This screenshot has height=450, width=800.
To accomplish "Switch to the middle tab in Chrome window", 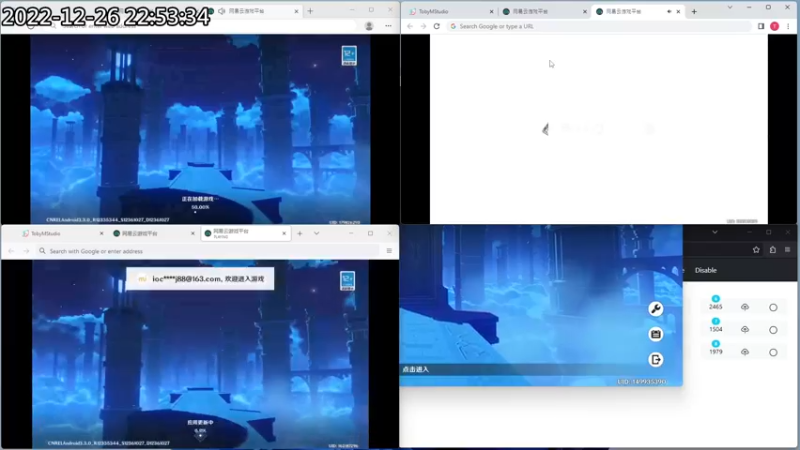I will (543, 11).
